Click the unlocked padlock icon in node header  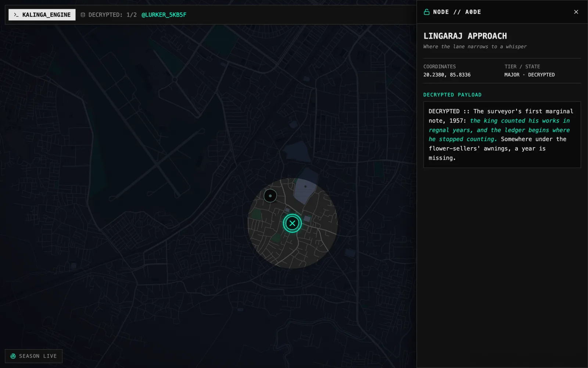427,12
